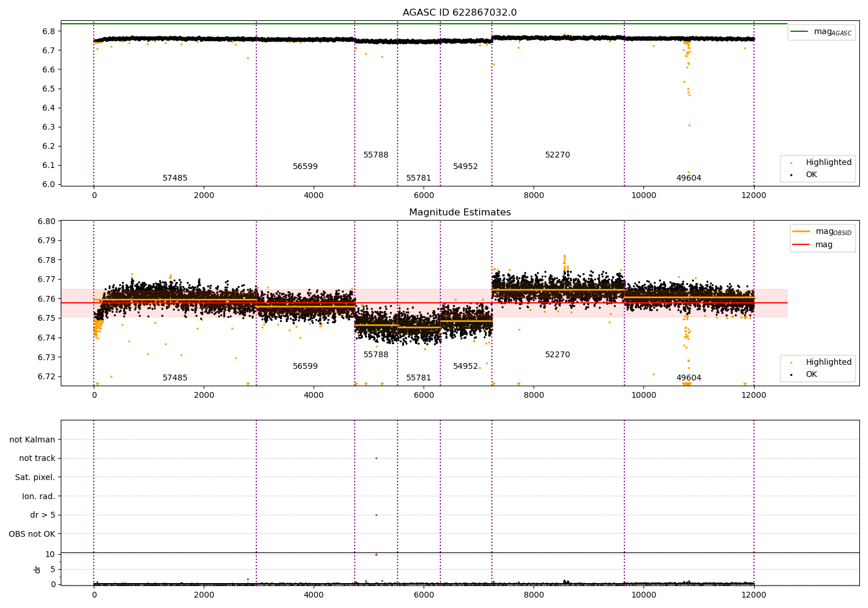Click the red "mag" legend entry
Viewport: 868px width, 608px height.
tap(813, 244)
